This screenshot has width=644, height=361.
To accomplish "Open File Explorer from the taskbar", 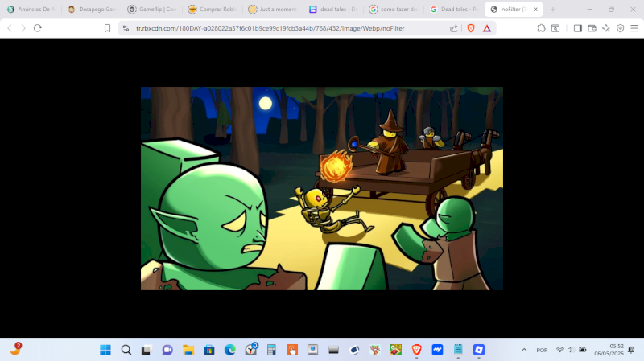I will point(188,350).
